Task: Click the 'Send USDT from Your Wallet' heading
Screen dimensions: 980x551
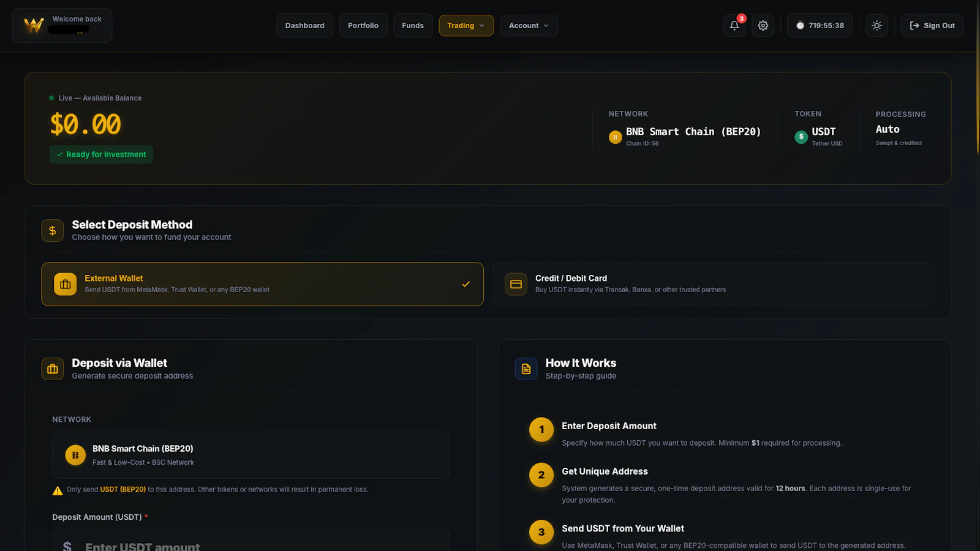Action: click(623, 528)
